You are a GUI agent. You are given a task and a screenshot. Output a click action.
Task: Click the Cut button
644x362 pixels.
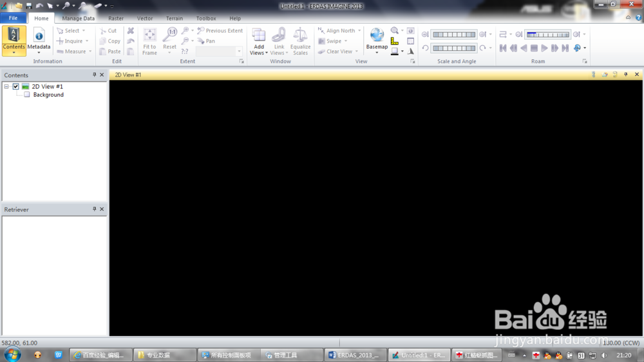click(x=108, y=31)
